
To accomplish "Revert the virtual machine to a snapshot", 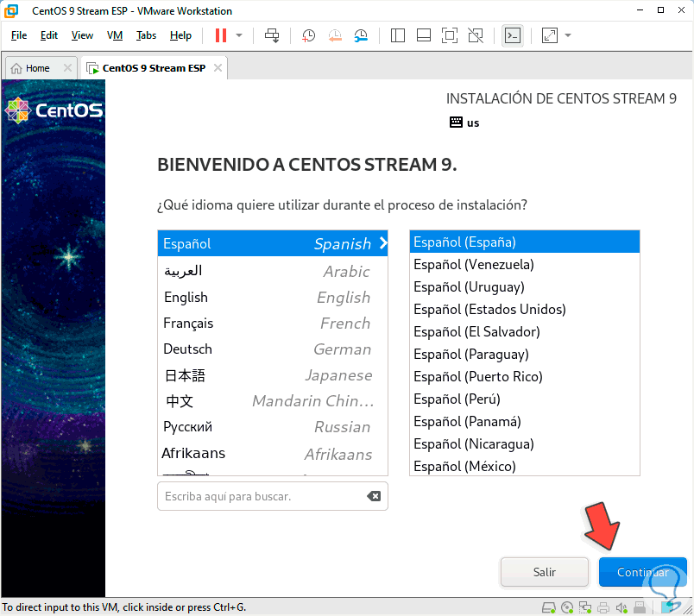I will (335, 35).
